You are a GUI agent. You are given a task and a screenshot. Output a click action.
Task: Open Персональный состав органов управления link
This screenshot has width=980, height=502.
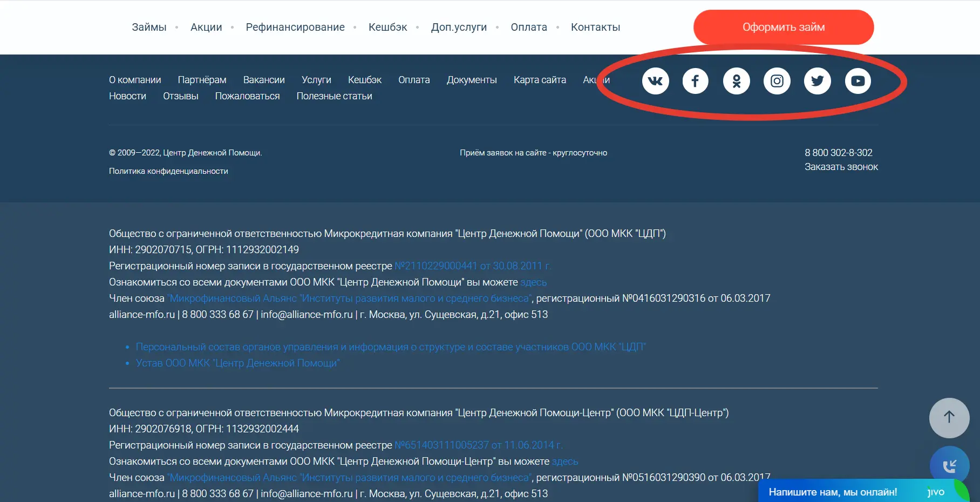391,347
